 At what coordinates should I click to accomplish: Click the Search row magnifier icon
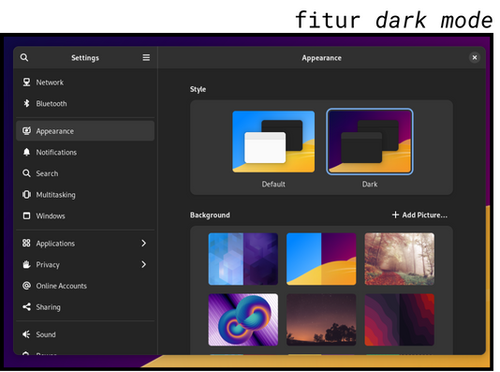(x=26, y=173)
